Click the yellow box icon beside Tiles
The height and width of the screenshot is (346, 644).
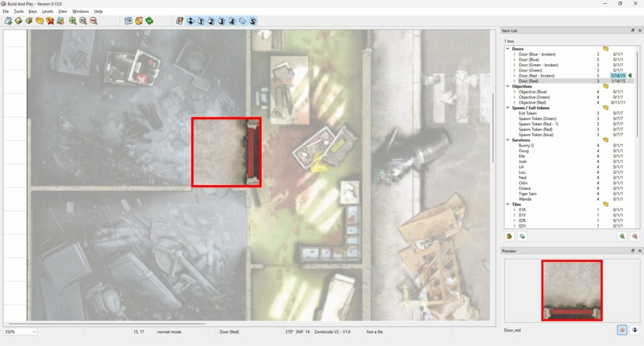pos(606,204)
